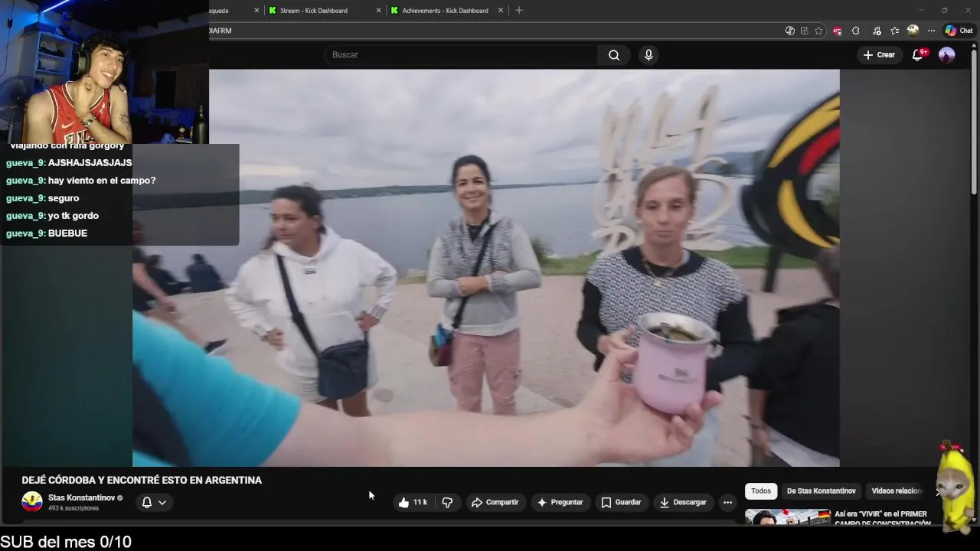Open the more actions ellipsis below video
This screenshot has width=980, height=551.
727,502
